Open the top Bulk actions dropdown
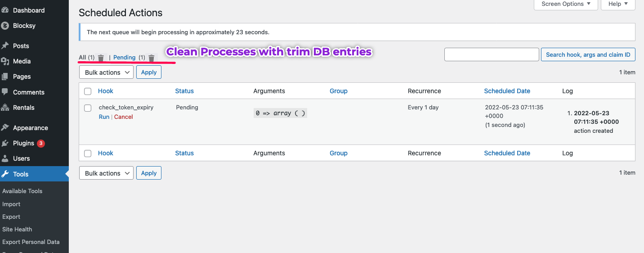The image size is (644, 253). (106, 72)
